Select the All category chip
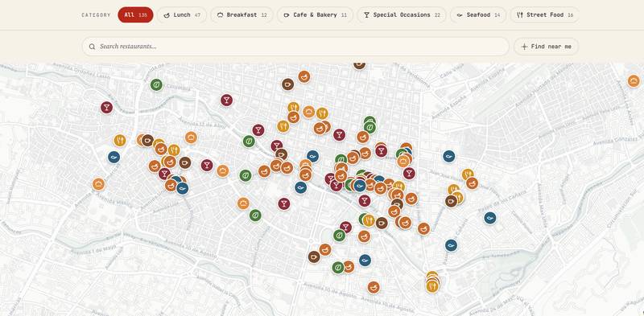644x316 pixels. pos(135,14)
